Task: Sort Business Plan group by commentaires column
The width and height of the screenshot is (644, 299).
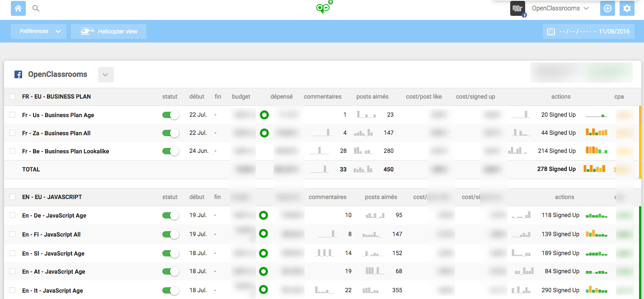Action: pos(323,96)
